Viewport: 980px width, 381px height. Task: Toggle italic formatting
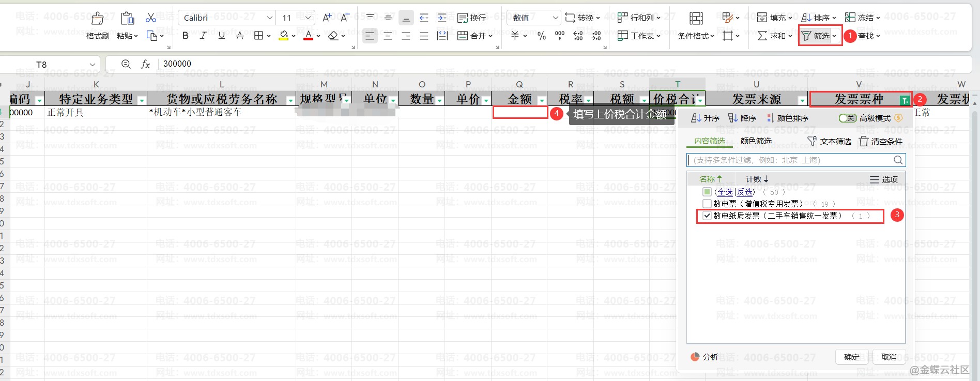coord(203,36)
